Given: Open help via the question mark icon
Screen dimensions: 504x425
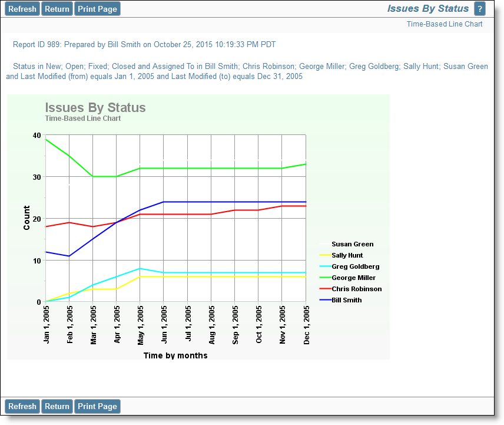Looking at the screenshot, I should (480, 9).
